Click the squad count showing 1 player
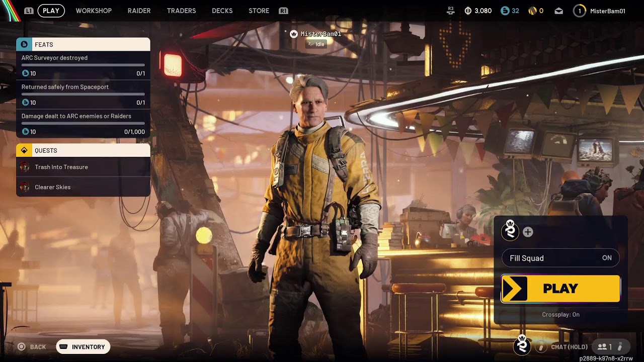This screenshot has height=362, width=644. tap(604, 347)
